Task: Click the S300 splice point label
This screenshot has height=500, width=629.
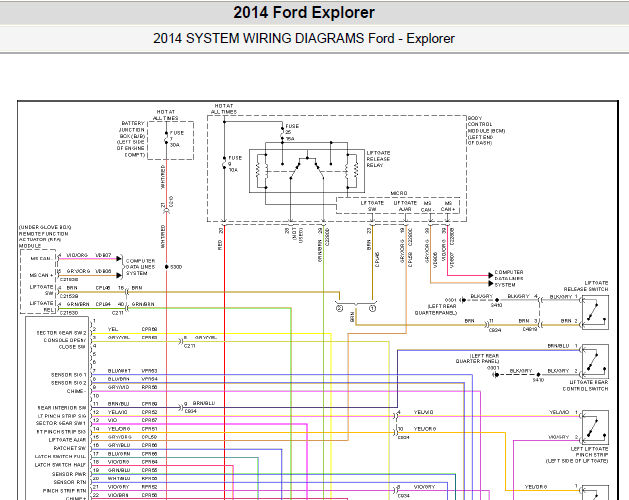Action: (176, 267)
